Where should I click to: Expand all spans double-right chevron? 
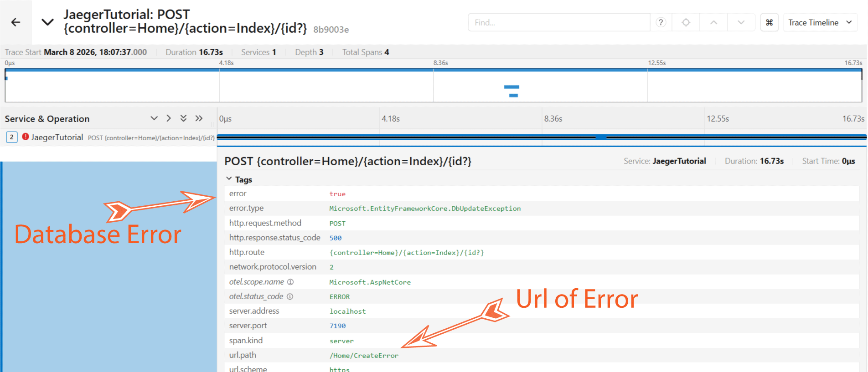199,118
